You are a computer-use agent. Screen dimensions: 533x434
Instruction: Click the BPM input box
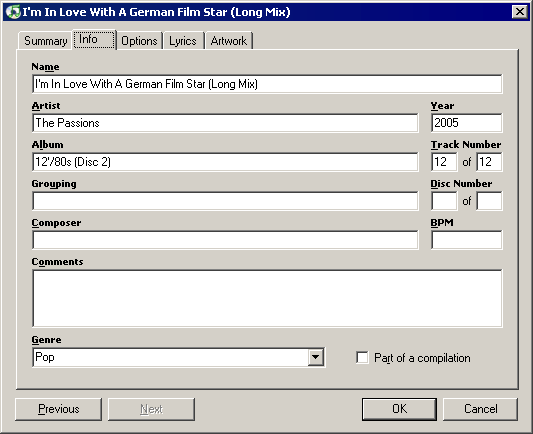[466, 240]
